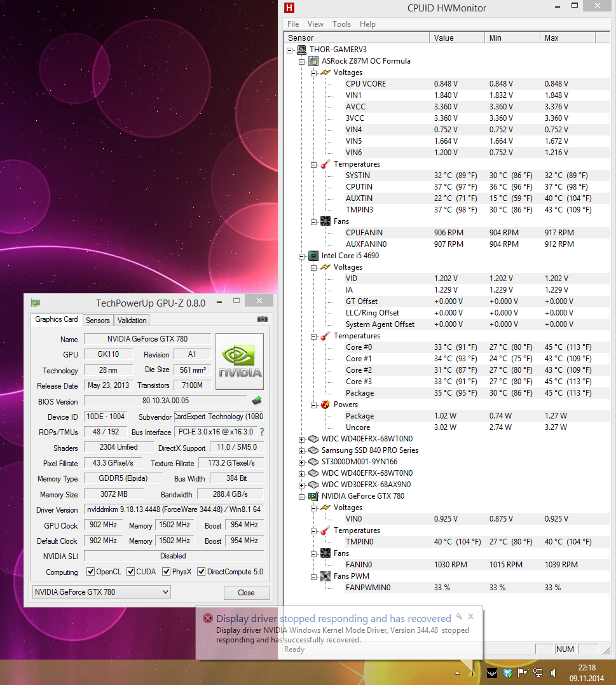Click the volume speaker tray icon

[x=553, y=673]
